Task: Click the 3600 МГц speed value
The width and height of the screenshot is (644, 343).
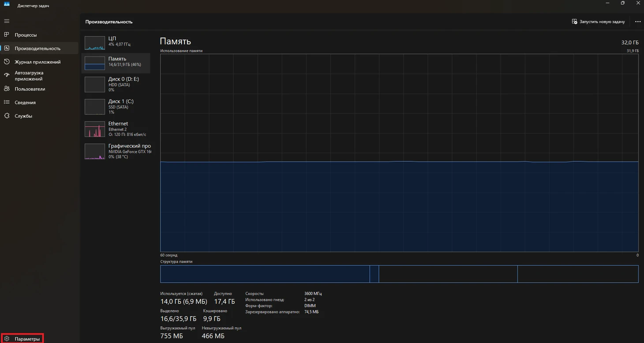Action: click(313, 294)
